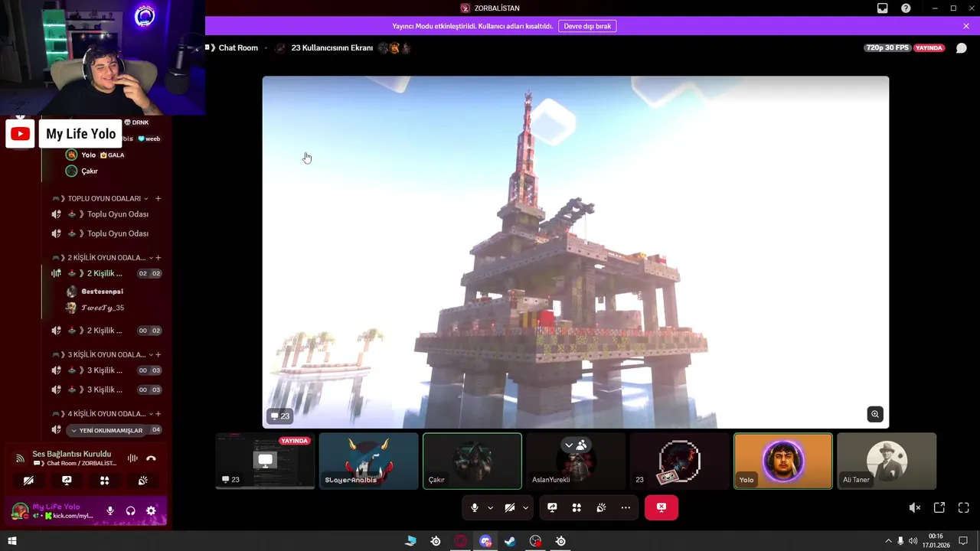Select the Ali Taner participant tile
The image size is (980, 551).
coord(887,461)
